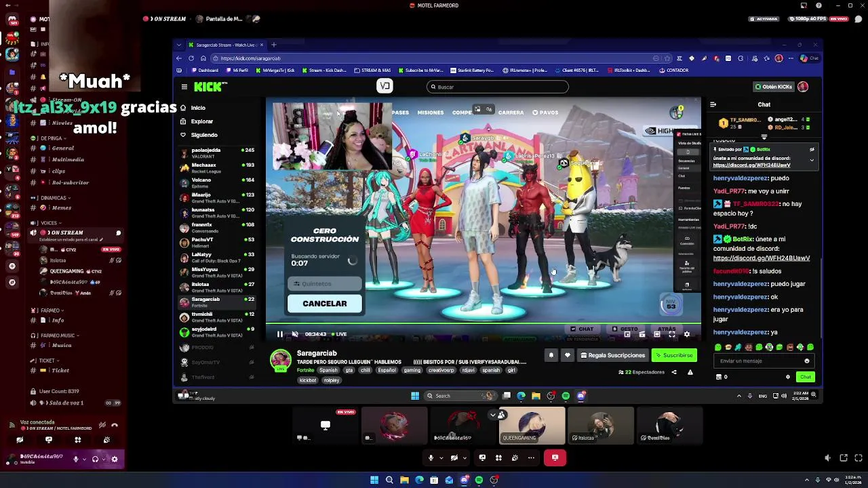This screenshot has width=868, height=488.
Task: Open Spotify from the Windows taskbar
Action: (x=479, y=480)
